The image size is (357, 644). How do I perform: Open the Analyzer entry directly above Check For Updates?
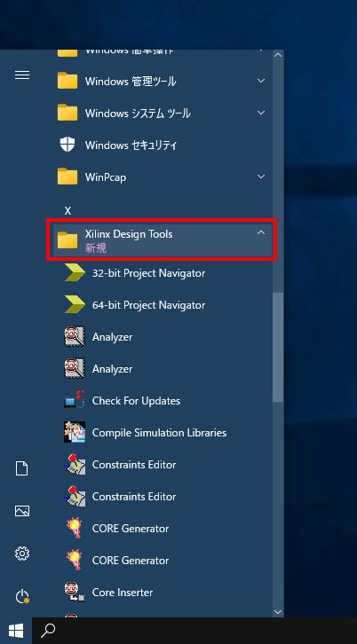pos(163,369)
